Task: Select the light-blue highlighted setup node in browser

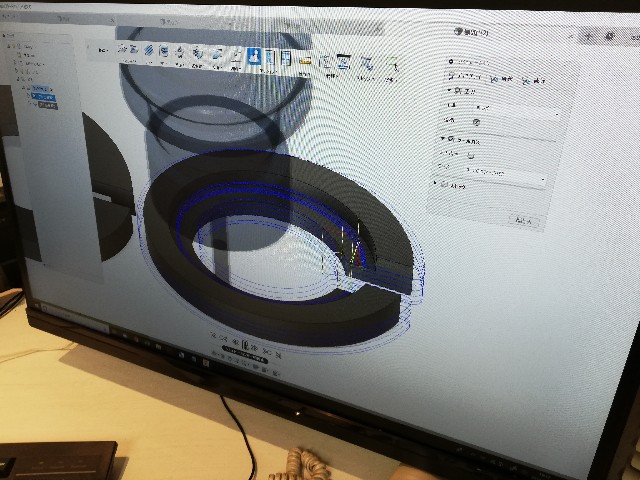Action: coord(41,89)
